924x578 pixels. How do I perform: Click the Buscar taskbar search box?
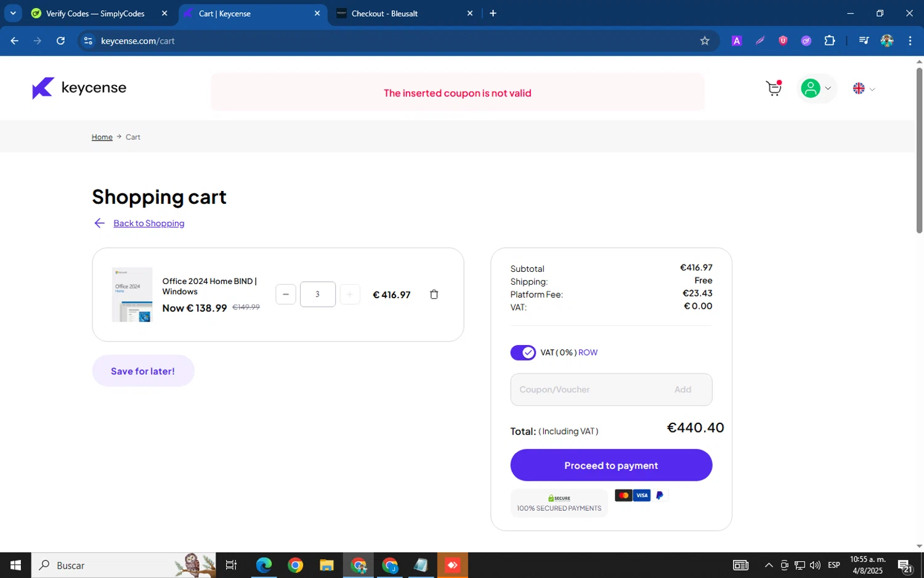click(x=123, y=565)
